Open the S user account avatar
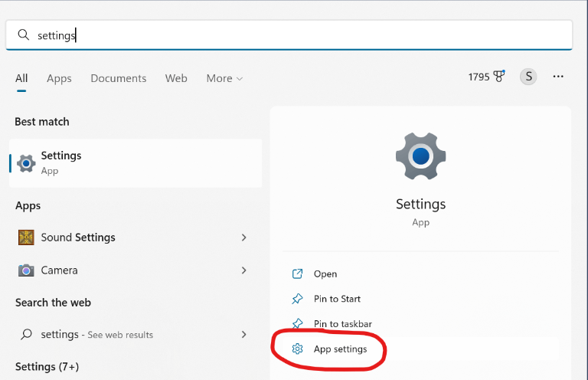 (528, 77)
